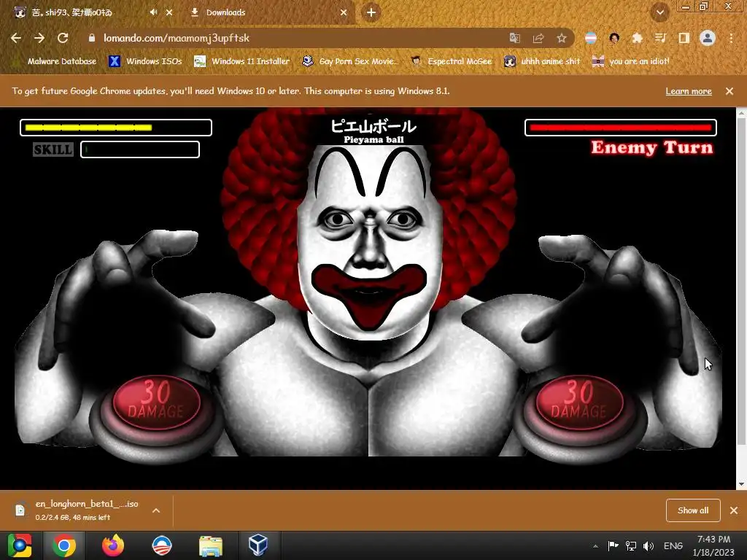Mute the tab via the speaker icon
This screenshot has width=747, height=560.
[153, 12]
